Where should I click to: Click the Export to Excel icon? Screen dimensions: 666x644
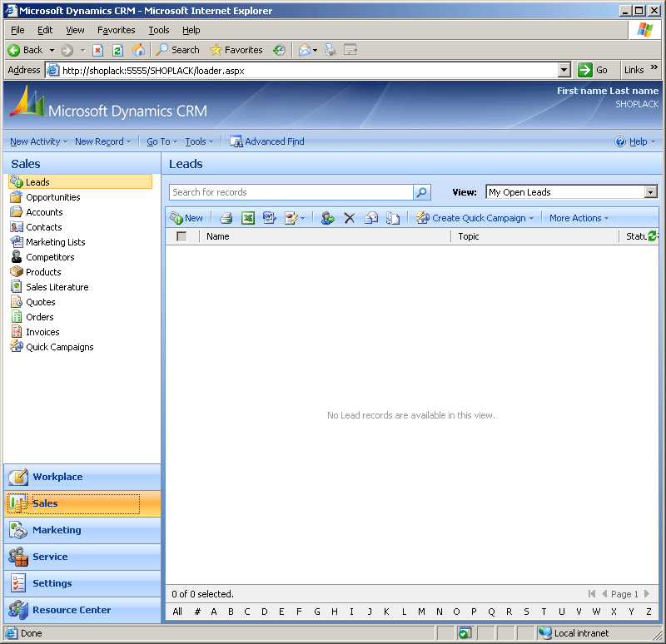[247, 218]
